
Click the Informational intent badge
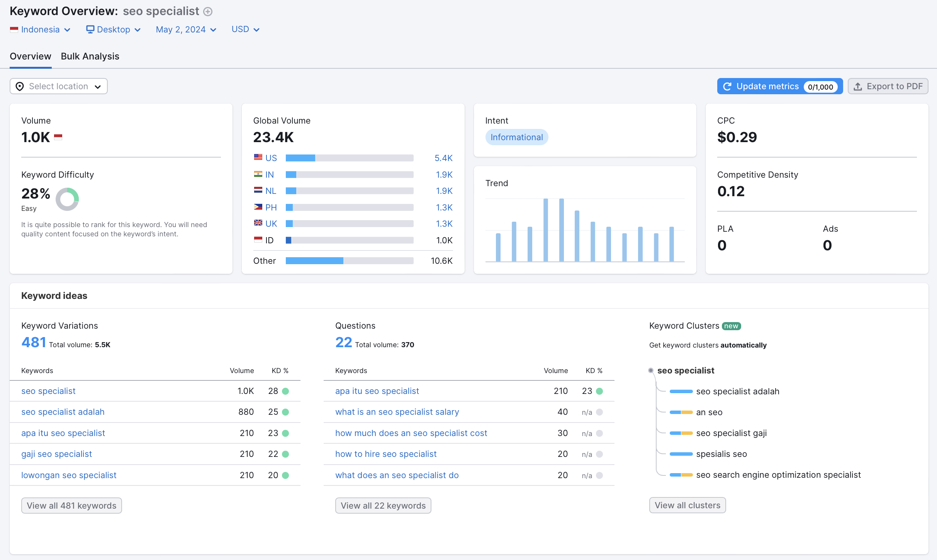click(x=516, y=137)
